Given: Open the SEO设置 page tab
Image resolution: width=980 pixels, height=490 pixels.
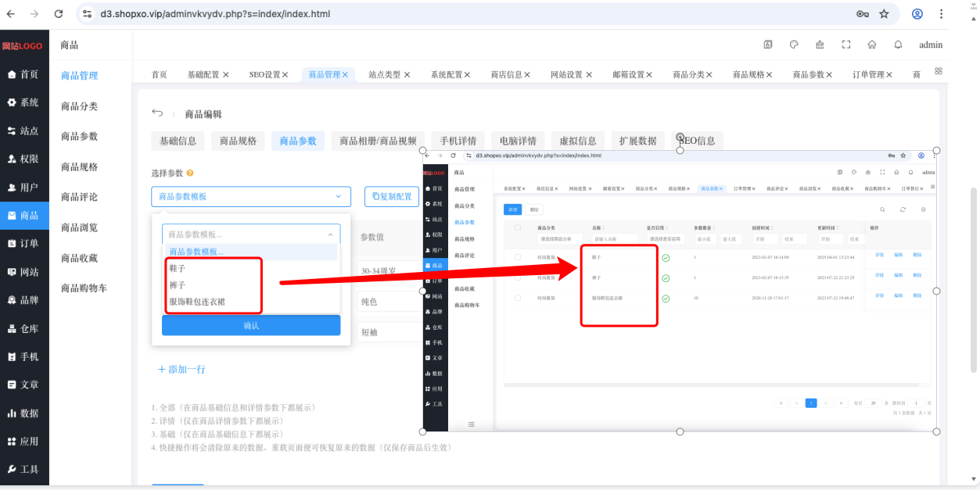Looking at the screenshot, I should tap(268, 74).
